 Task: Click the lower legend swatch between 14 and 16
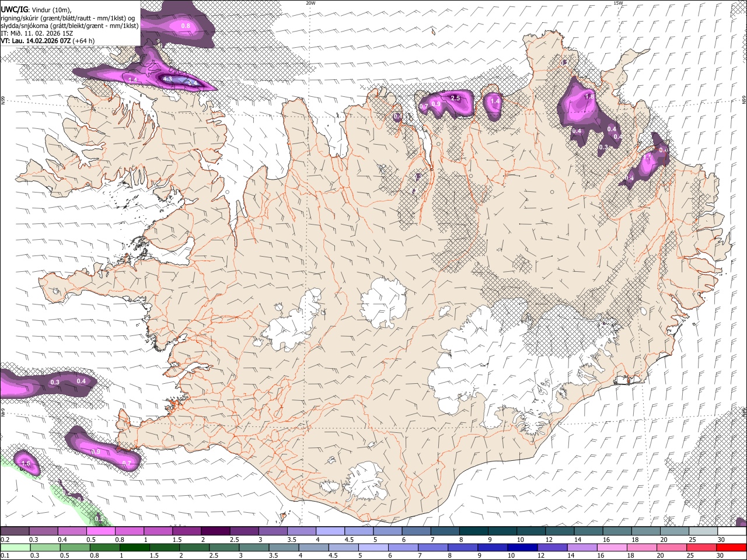tap(582, 547)
